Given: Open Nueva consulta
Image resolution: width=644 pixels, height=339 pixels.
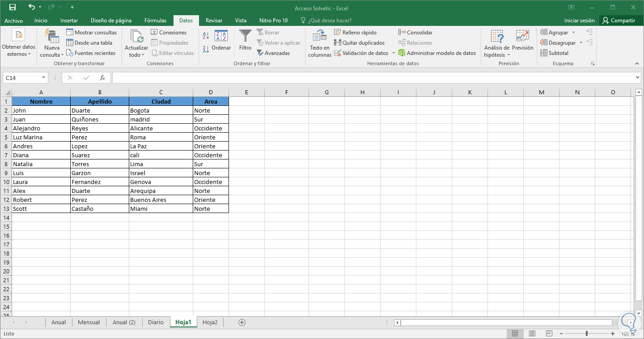Looking at the screenshot, I should click(52, 43).
